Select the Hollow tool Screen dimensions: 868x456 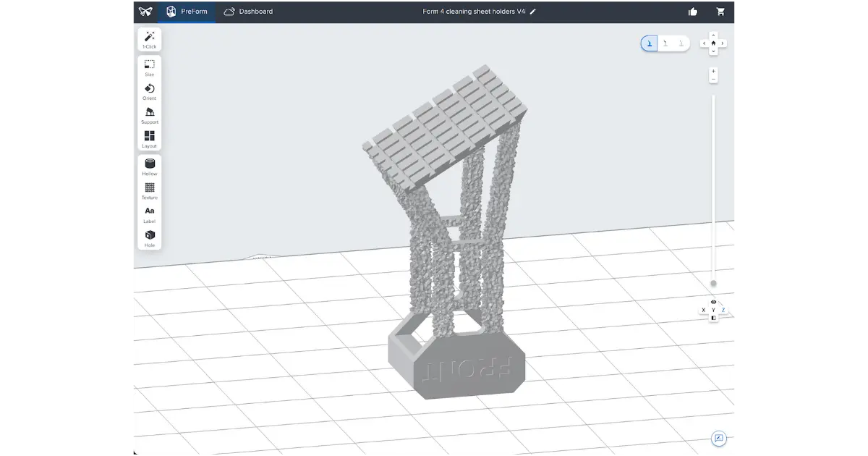(x=150, y=167)
